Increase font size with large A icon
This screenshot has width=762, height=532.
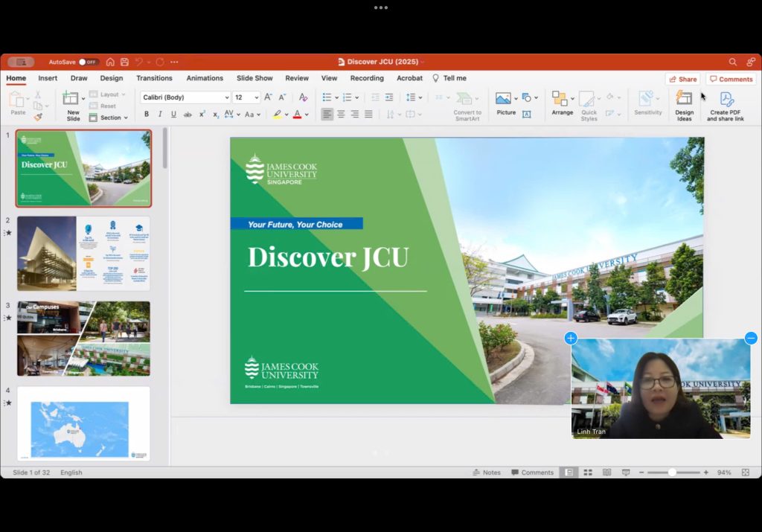[268, 97]
